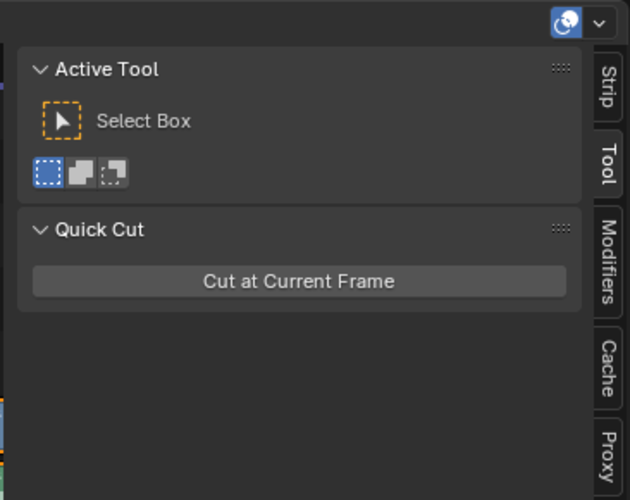
Task: Choose the Set new selection mode icon
Action: [x=48, y=172]
